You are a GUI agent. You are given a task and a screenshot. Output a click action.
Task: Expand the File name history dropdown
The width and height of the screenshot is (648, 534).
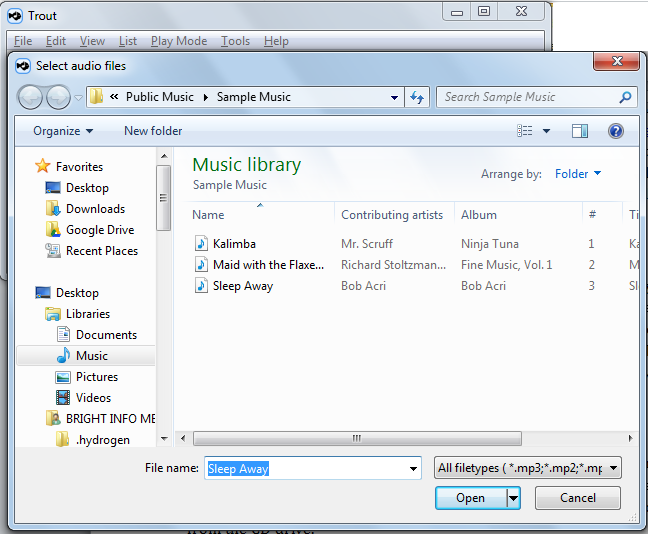click(413, 468)
